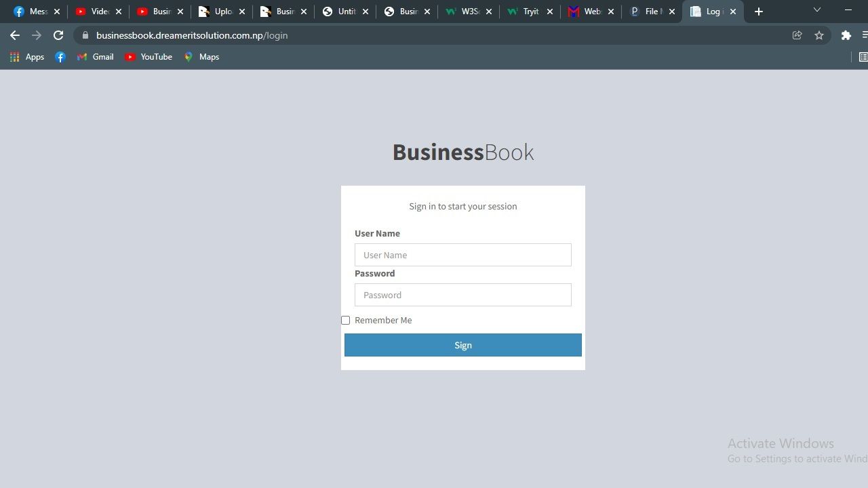Bookmark this page with the star icon
Screen dimensions: 868x488
click(x=819, y=35)
